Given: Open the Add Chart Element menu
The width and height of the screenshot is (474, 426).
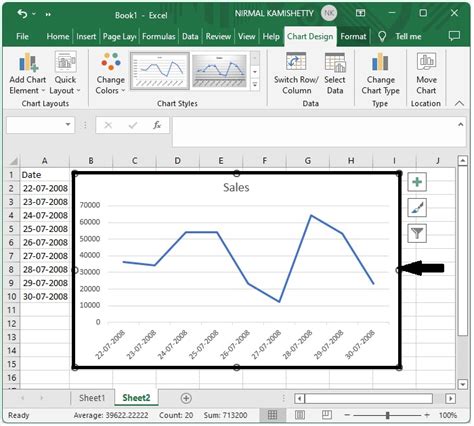Looking at the screenshot, I should click(27, 74).
